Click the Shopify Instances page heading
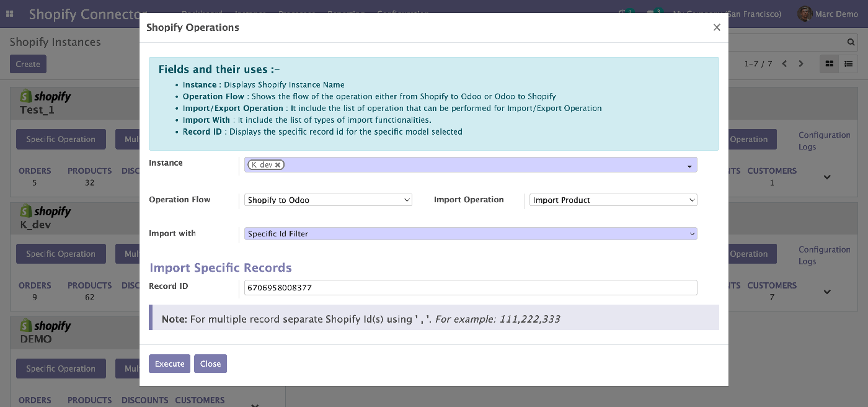Image resolution: width=868 pixels, height=407 pixels. tap(55, 42)
